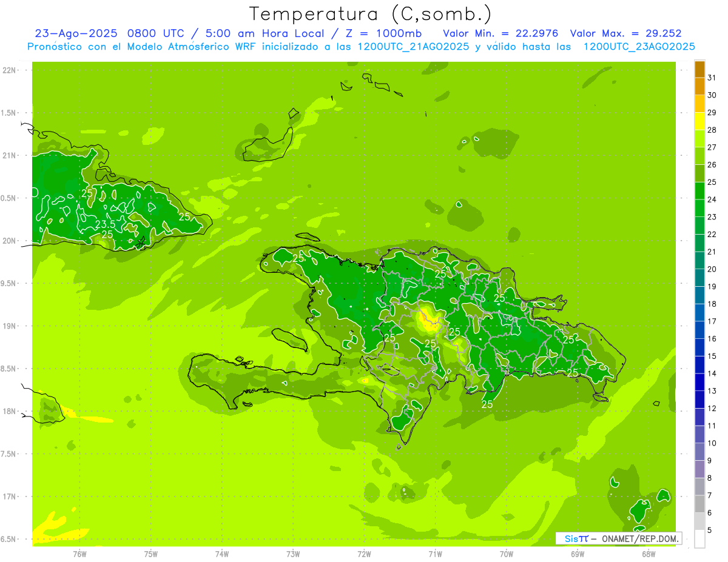
Task: Click the '70W' longitude label
Action: pyautogui.click(x=507, y=554)
